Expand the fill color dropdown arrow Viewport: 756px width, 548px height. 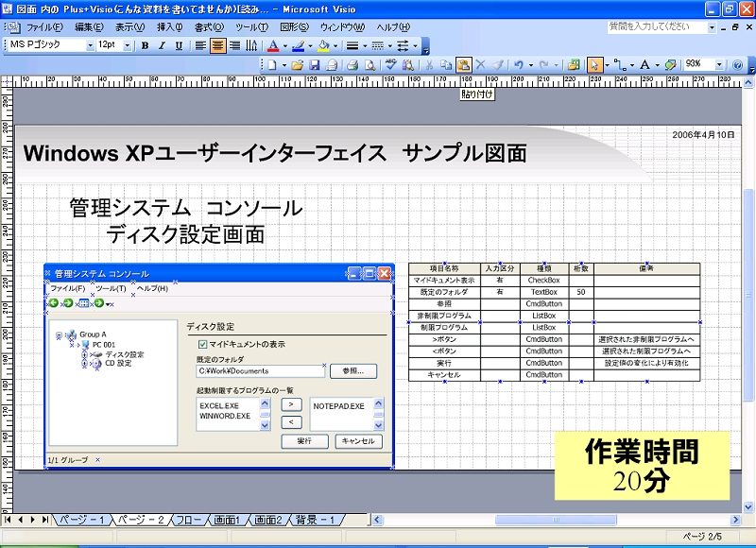point(335,46)
